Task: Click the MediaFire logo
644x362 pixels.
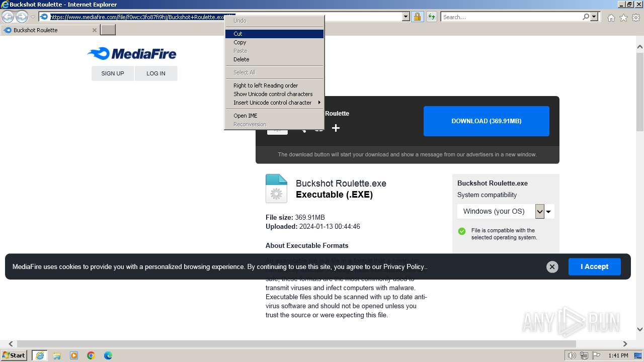Action: (x=132, y=53)
